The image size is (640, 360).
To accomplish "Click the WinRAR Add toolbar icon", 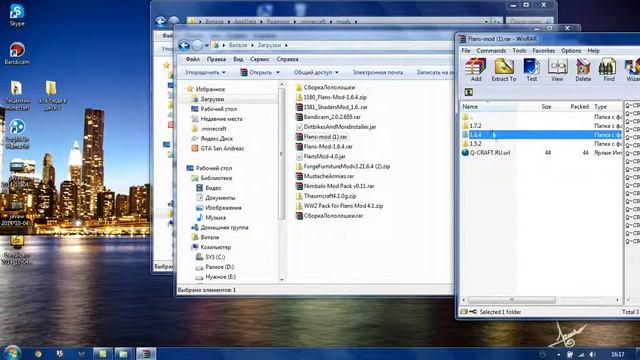I will click(476, 70).
